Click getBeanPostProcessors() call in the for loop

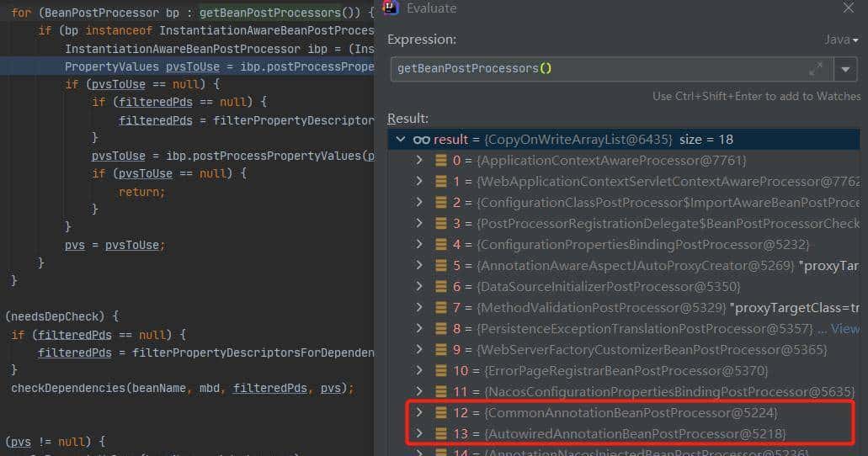[280, 12]
